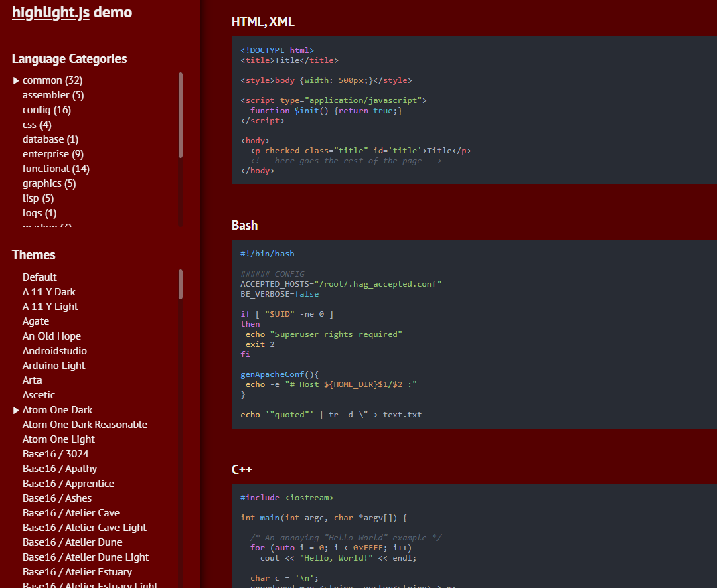
Task: Click the HTML, XML section heading
Action: (263, 22)
